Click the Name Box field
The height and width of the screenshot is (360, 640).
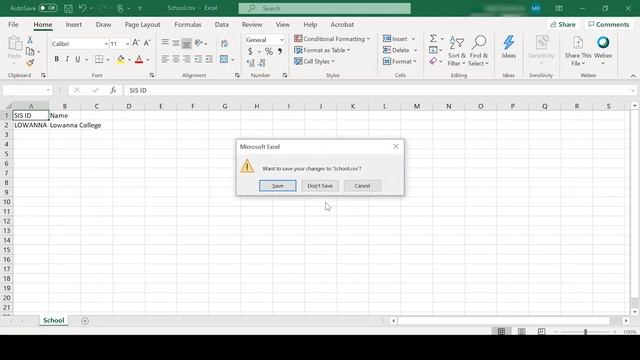tap(27, 90)
